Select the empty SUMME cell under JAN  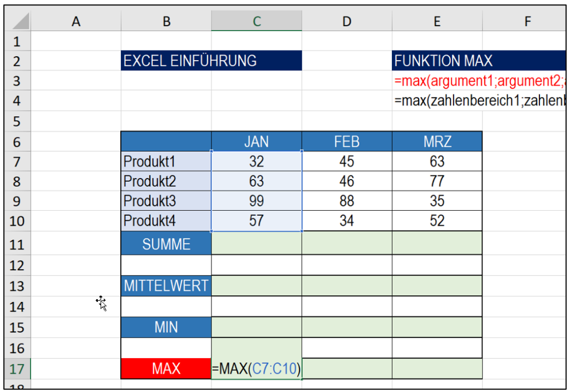257,244
